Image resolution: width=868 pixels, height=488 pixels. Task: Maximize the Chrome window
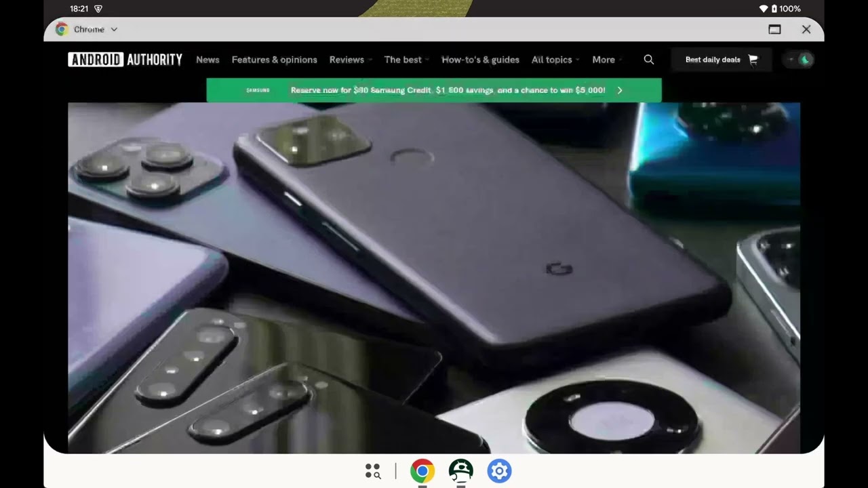click(x=774, y=29)
